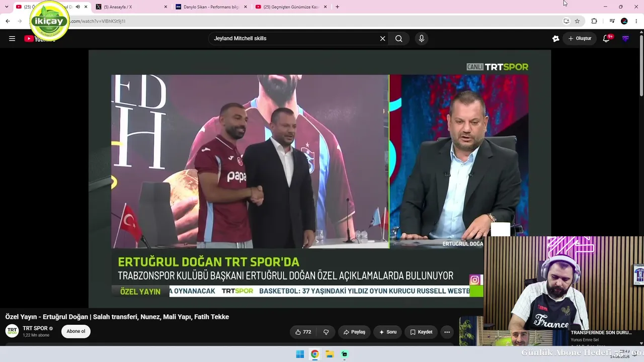Click the Oluştur create button
The height and width of the screenshot is (362, 644).
[580, 39]
